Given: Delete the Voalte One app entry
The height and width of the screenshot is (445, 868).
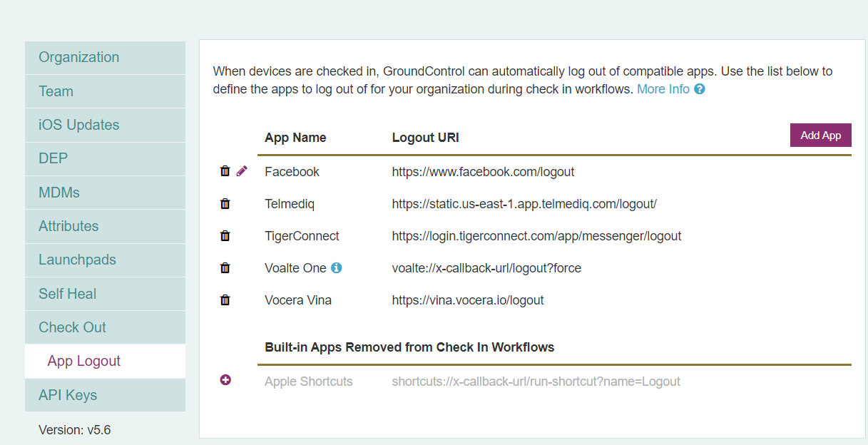Looking at the screenshot, I should pyautogui.click(x=225, y=268).
